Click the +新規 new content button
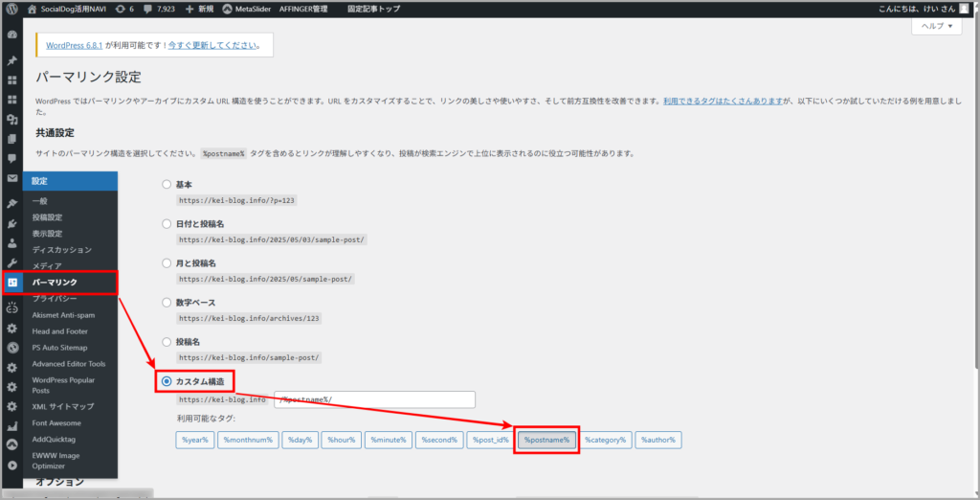This screenshot has width=980, height=500. [x=199, y=10]
